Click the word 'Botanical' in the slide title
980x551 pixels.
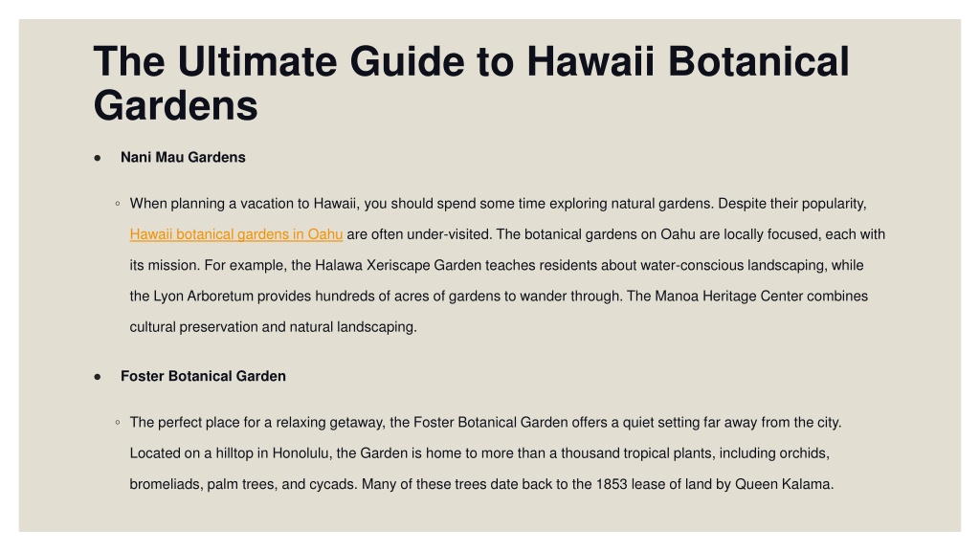tap(759, 61)
